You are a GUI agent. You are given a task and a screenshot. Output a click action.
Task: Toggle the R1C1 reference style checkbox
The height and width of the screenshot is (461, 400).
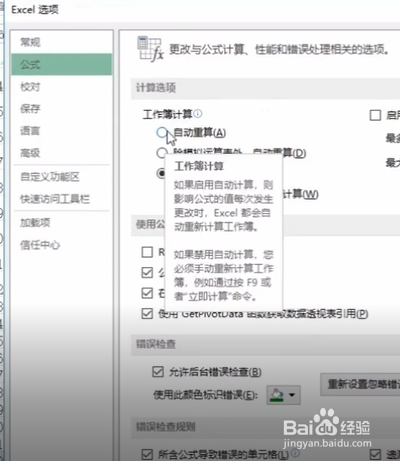tap(147, 252)
